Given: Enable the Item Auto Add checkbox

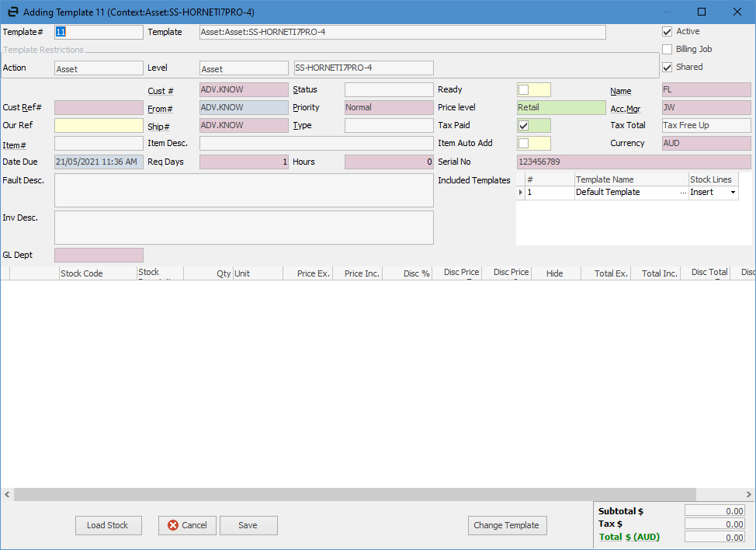Looking at the screenshot, I should click(x=524, y=144).
